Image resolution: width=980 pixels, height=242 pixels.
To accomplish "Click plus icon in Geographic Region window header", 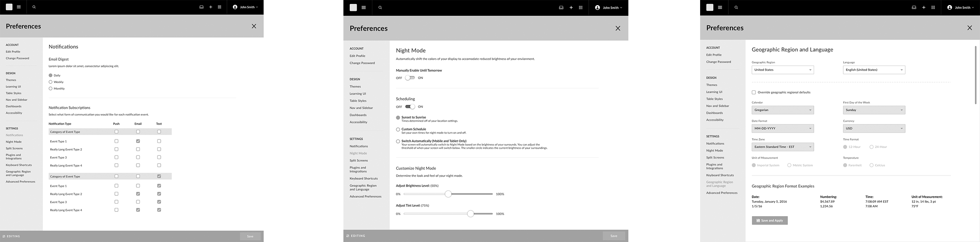I will pyautogui.click(x=924, y=7).
